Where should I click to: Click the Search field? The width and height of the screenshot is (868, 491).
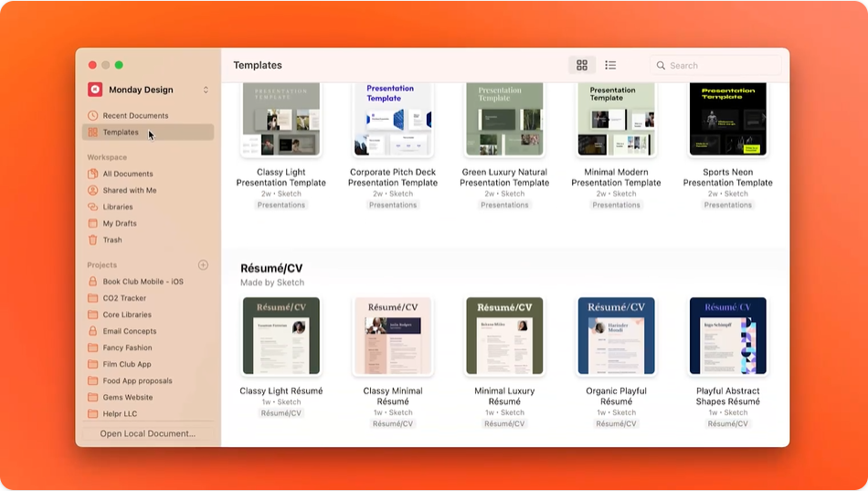pos(715,66)
